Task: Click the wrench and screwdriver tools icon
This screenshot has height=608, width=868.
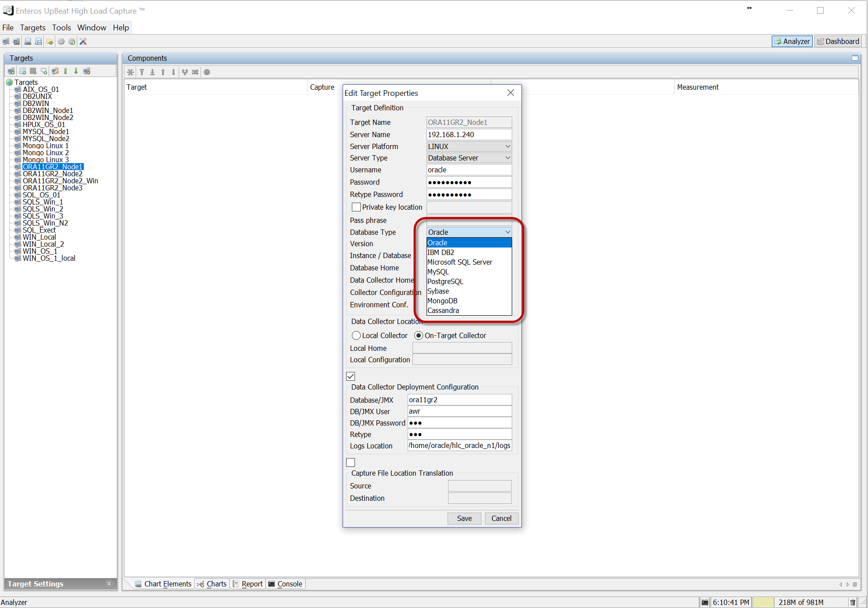Action: pos(83,41)
